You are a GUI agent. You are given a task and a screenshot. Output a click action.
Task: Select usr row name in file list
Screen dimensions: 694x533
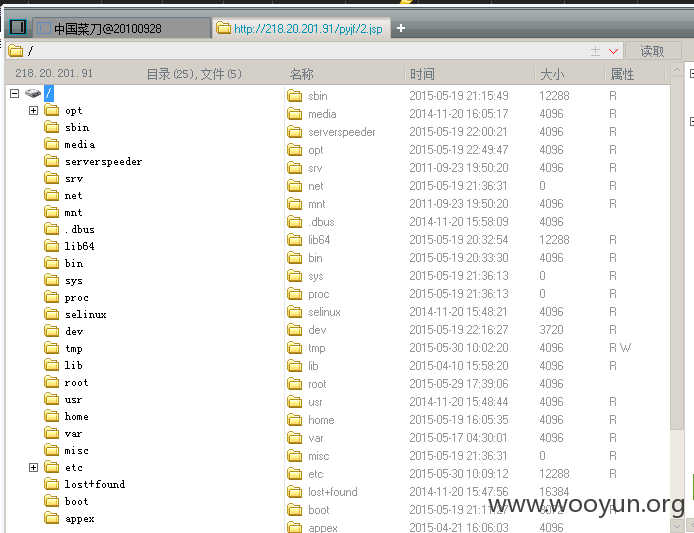click(316, 402)
